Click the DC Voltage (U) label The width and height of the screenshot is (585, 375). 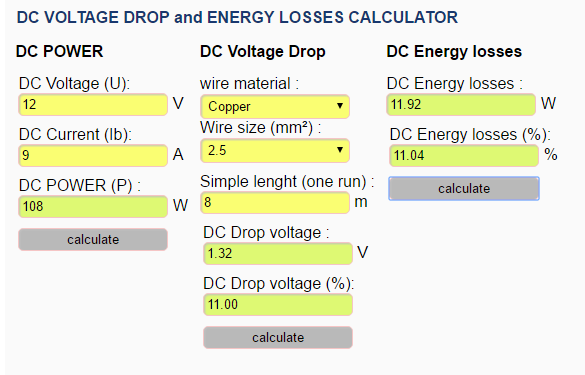(x=74, y=83)
